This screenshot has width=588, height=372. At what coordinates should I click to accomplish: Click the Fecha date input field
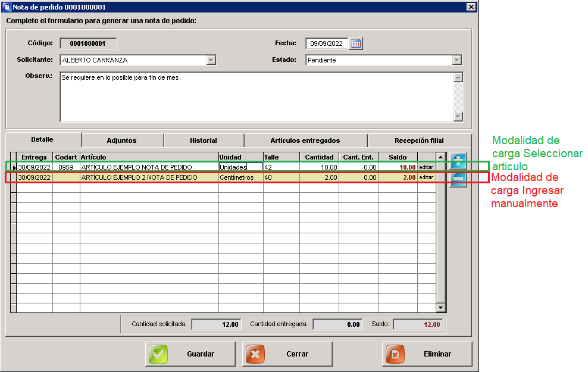[327, 43]
